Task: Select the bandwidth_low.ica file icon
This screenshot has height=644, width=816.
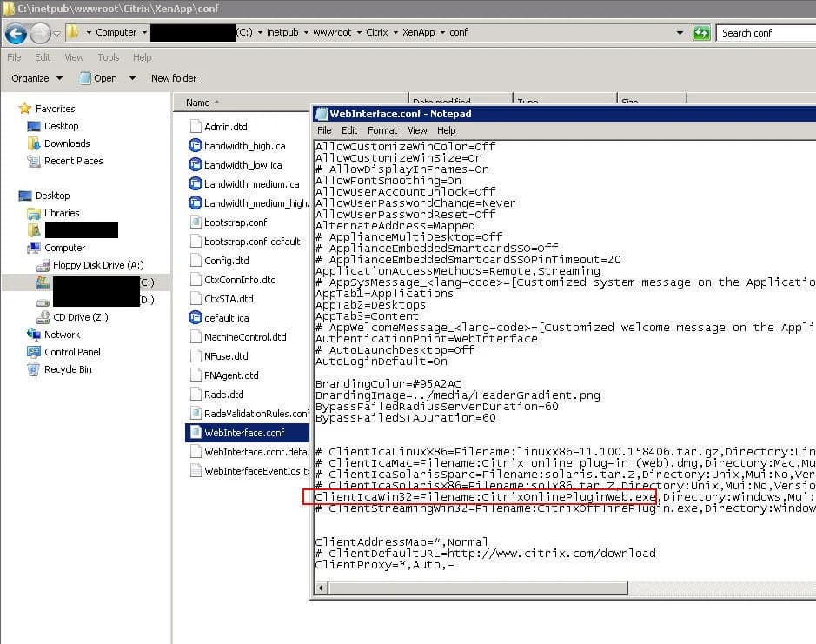Action: click(196, 164)
